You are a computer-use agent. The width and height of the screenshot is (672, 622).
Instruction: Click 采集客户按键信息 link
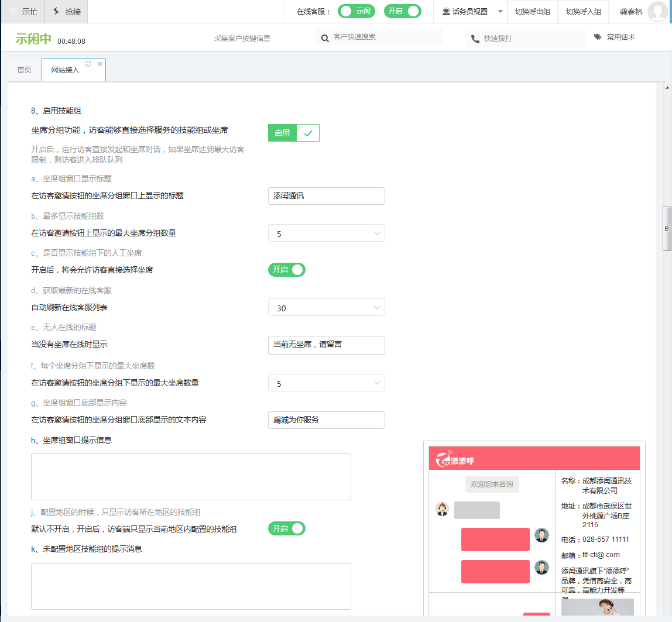[x=242, y=38]
